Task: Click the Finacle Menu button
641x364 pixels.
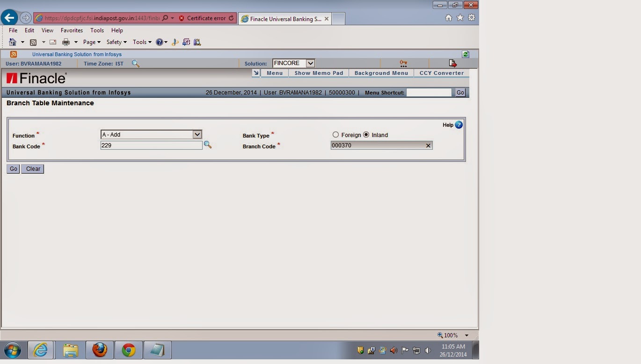Action: 275,73
